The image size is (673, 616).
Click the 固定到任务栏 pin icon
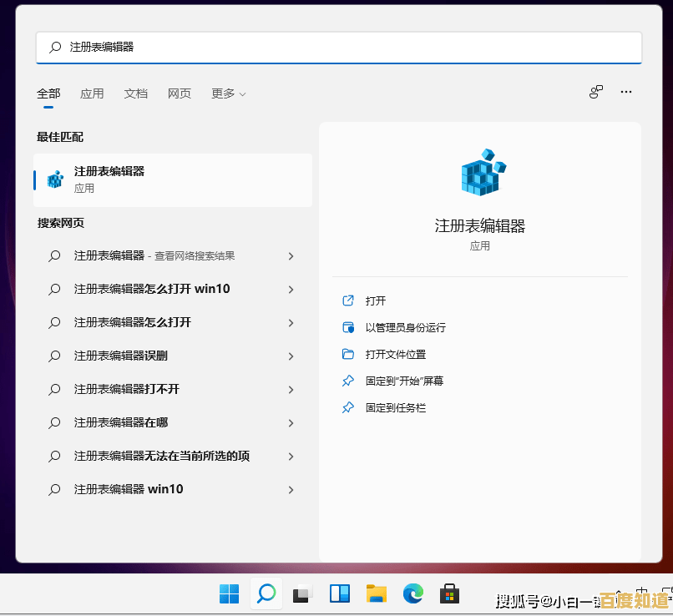click(348, 407)
